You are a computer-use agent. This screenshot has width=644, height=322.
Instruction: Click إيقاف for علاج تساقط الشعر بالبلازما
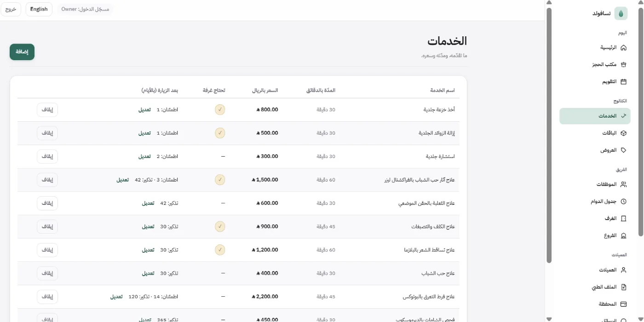(47, 250)
